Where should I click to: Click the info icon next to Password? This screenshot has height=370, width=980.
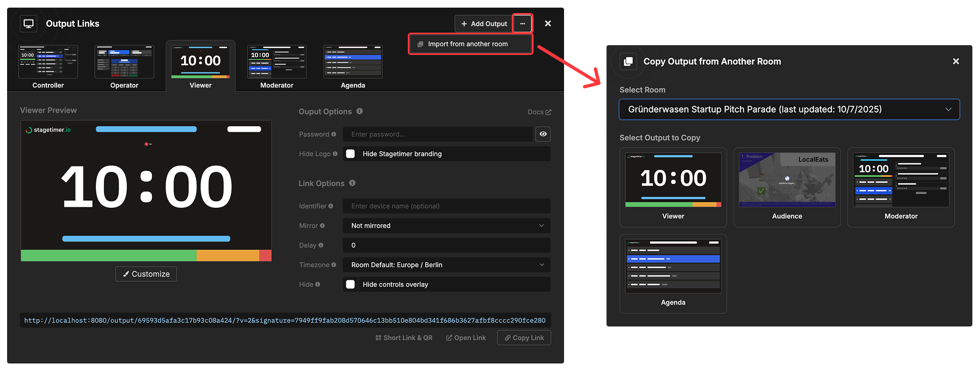[x=334, y=134]
